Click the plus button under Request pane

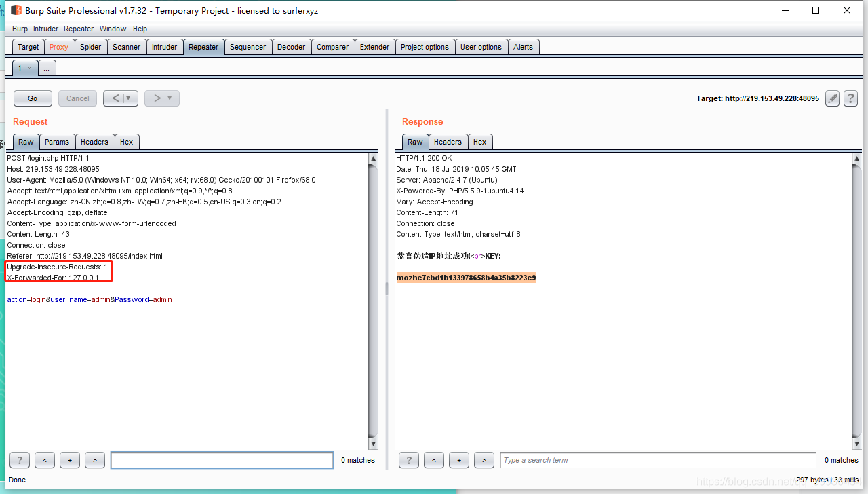[70, 460]
